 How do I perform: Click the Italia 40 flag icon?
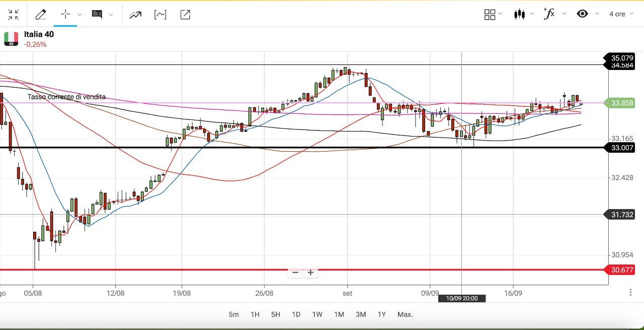(x=11, y=39)
